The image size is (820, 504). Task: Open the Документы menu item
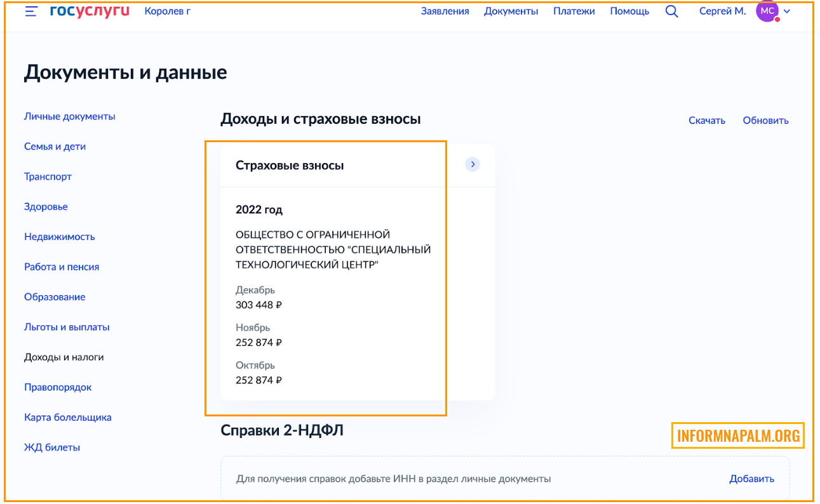[x=511, y=11]
